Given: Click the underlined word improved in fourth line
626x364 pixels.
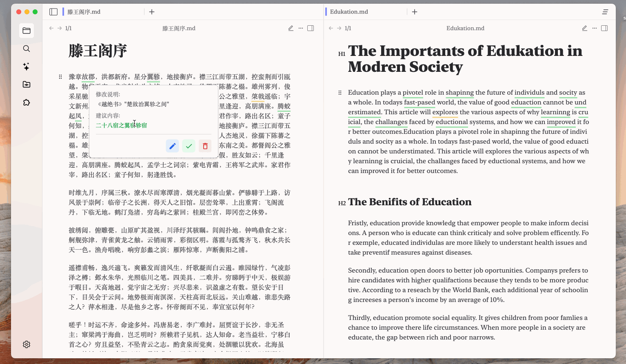Looking at the screenshot, I should click(x=561, y=122).
